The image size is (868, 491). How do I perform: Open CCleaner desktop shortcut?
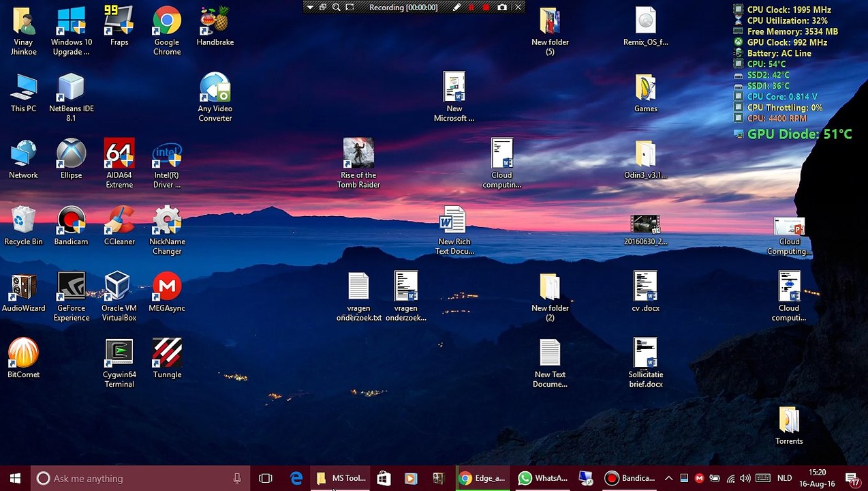119,226
